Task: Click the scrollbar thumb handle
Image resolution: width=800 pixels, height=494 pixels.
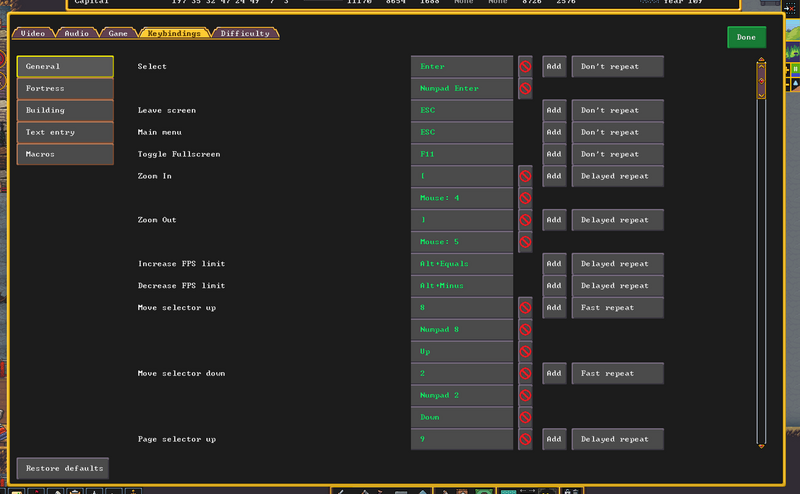Action: [761, 81]
